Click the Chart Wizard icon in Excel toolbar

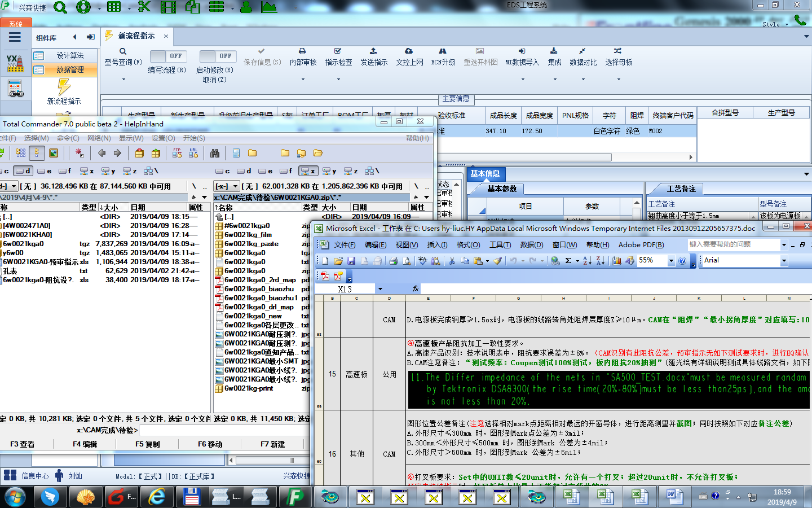click(x=617, y=261)
